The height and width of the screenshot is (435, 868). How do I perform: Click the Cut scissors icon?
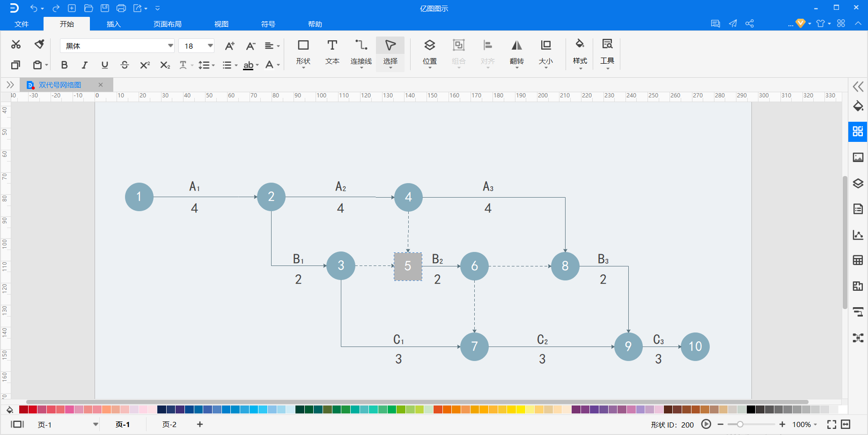[x=16, y=44]
